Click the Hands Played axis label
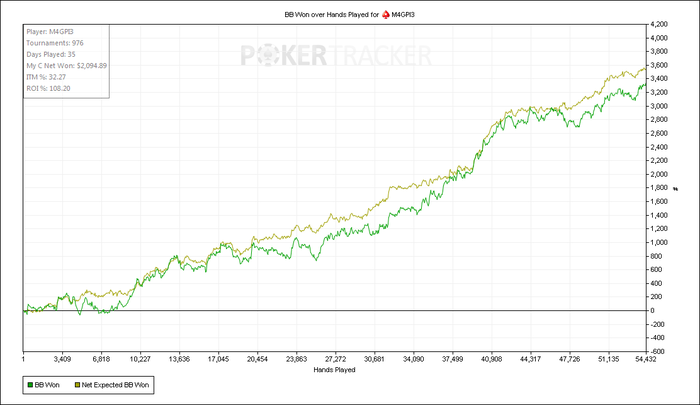 click(x=334, y=370)
